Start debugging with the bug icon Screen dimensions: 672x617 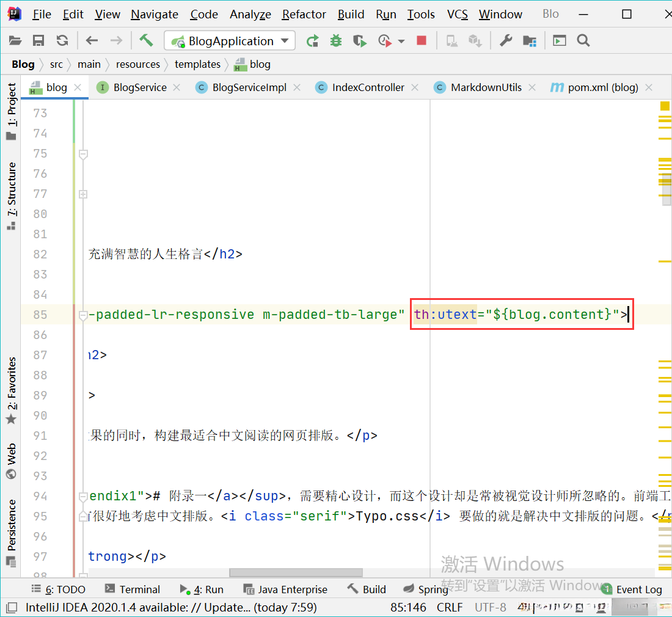[x=336, y=41]
